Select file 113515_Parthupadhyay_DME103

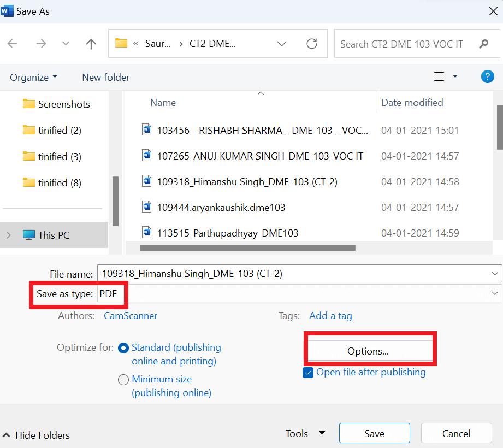tap(227, 233)
